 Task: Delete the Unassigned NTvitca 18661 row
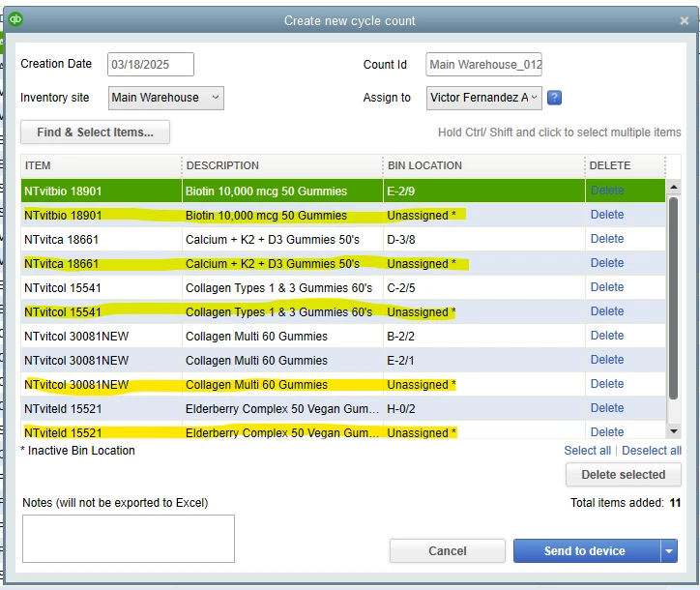pos(606,263)
